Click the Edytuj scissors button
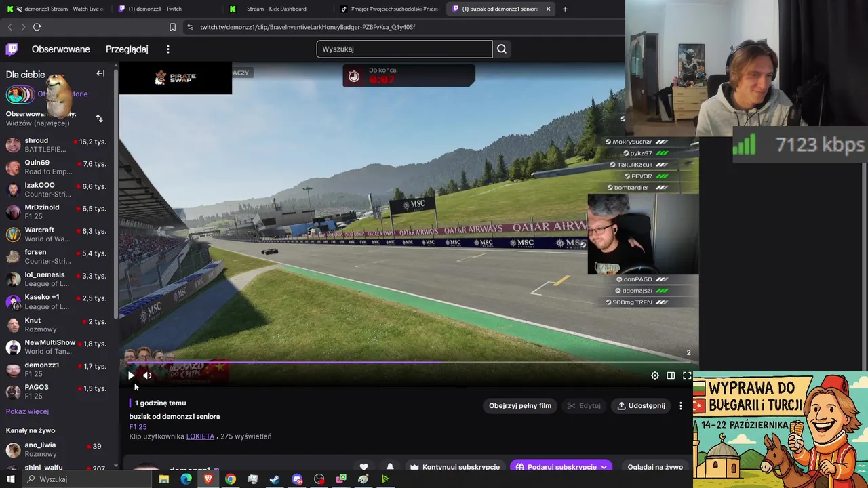 (x=584, y=405)
